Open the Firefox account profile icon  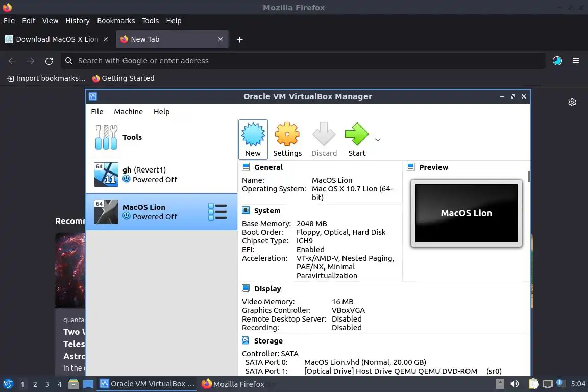point(557,61)
